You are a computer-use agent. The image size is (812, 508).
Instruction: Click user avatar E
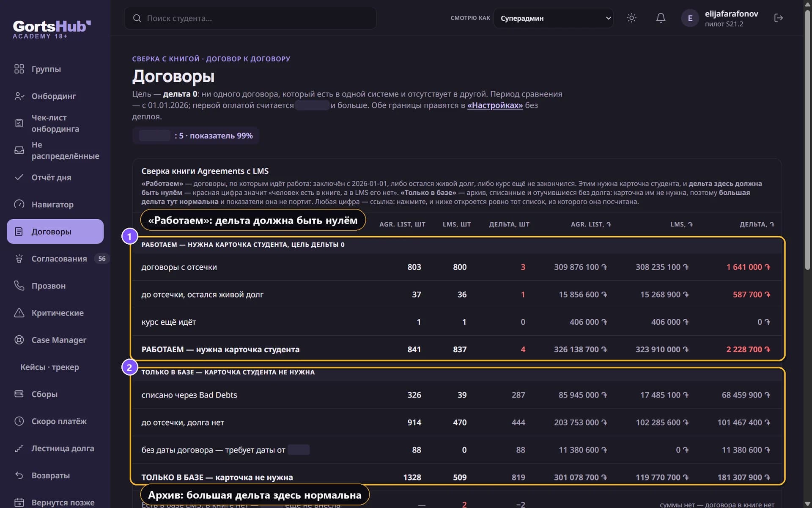pos(690,18)
